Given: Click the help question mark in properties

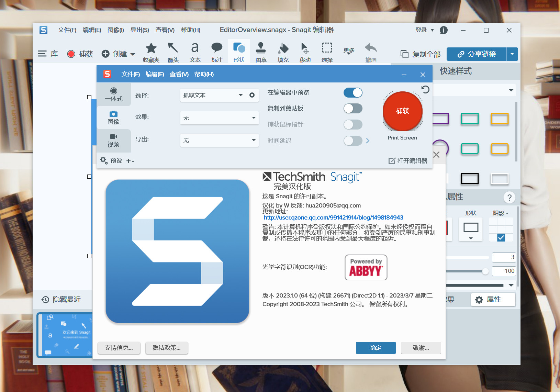Looking at the screenshot, I should (509, 197).
